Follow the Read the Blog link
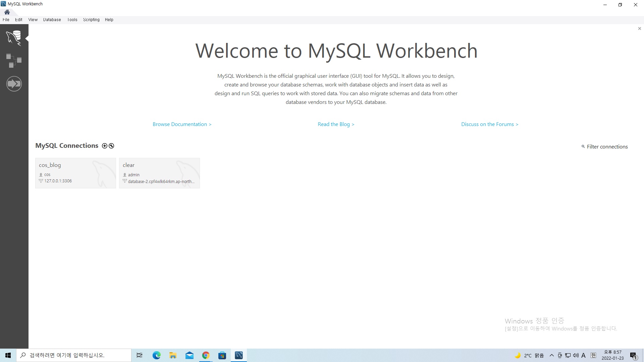Image resolution: width=644 pixels, height=362 pixels. (x=336, y=124)
